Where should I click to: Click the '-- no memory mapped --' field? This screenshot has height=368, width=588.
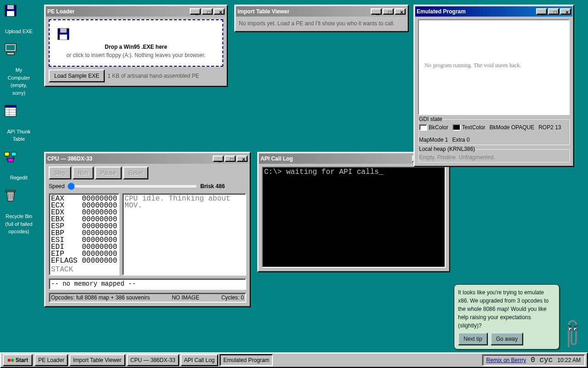click(x=147, y=284)
